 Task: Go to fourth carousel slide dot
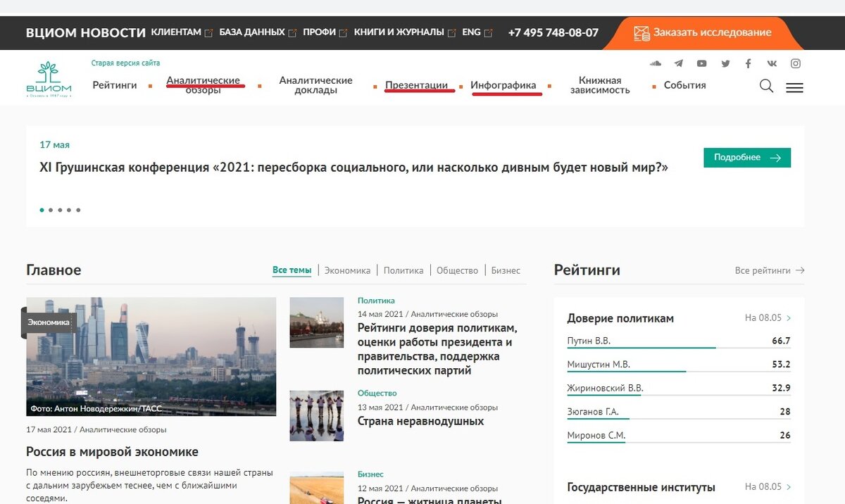pos(69,210)
